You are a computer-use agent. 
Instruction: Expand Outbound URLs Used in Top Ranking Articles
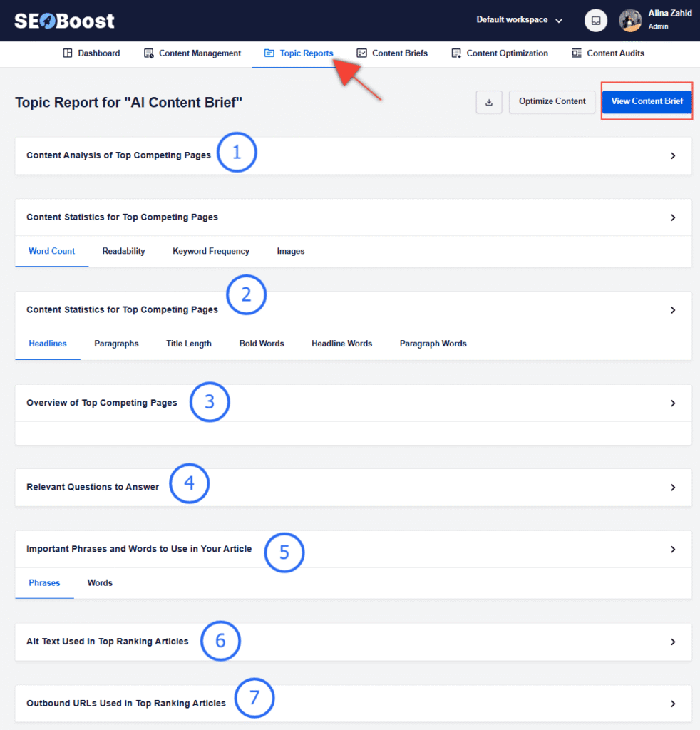[671, 703]
